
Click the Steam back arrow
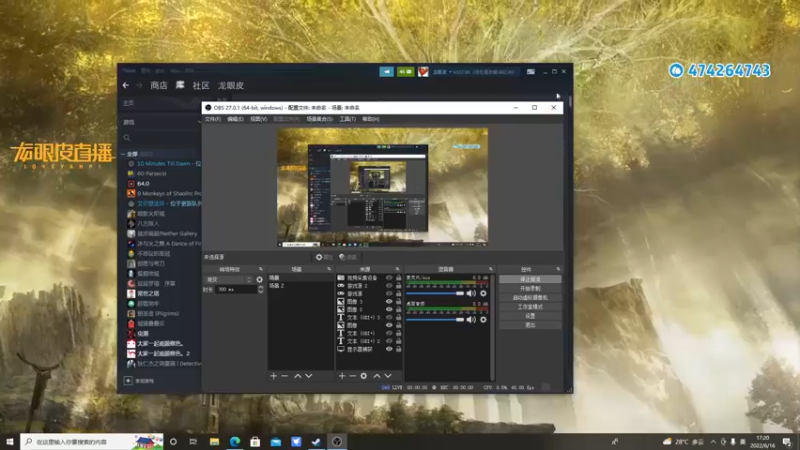(x=126, y=85)
